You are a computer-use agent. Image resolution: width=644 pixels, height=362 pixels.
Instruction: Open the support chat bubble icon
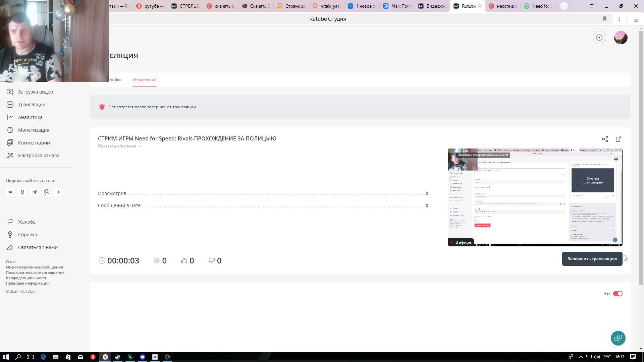(x=618, y=338)
